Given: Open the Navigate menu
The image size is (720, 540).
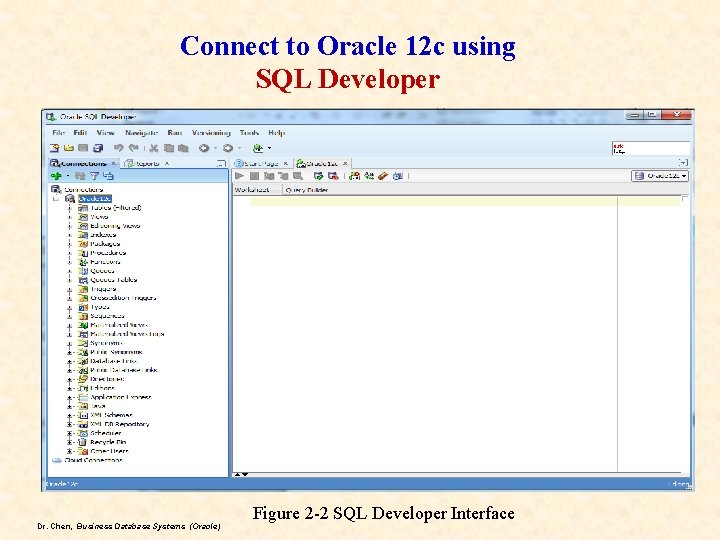Looking at the screenshot, I should tap(141, 133).
